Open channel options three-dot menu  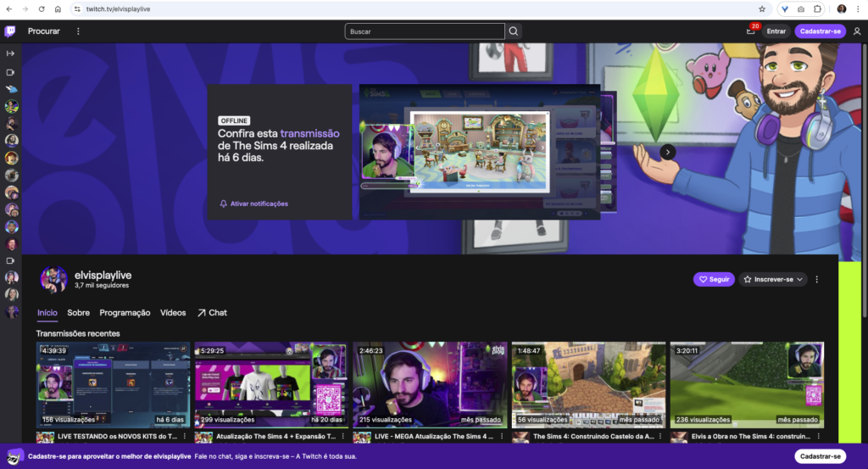click(817, 279)
